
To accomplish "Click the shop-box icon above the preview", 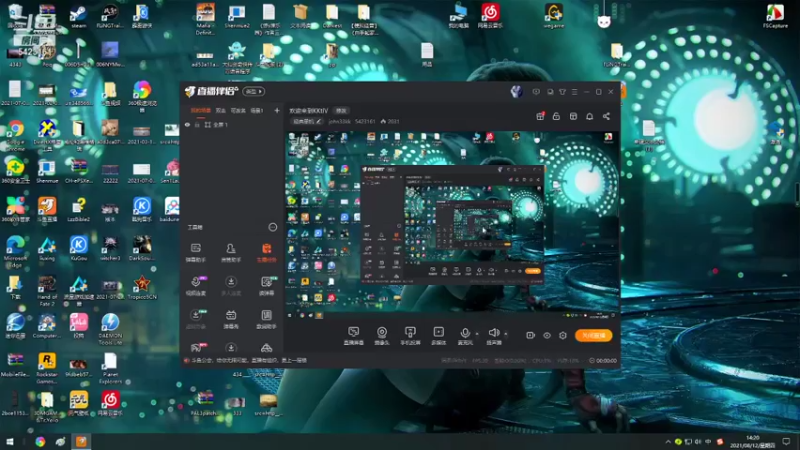I will (x=573, y=116).
